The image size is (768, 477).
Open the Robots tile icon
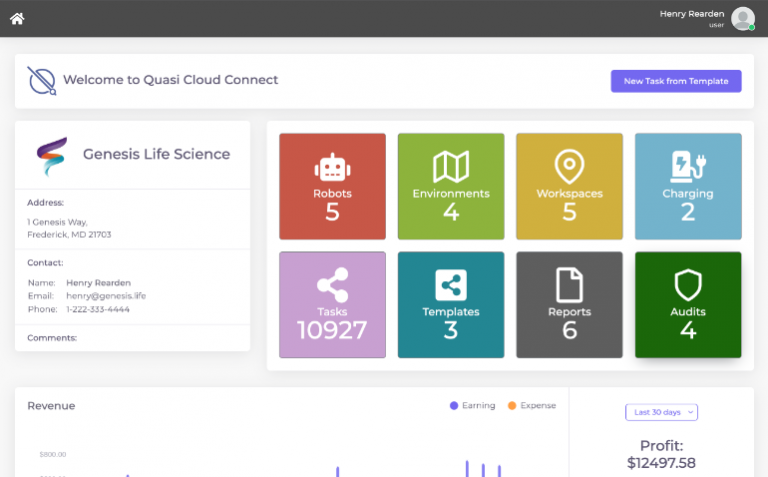pos(332,167)
